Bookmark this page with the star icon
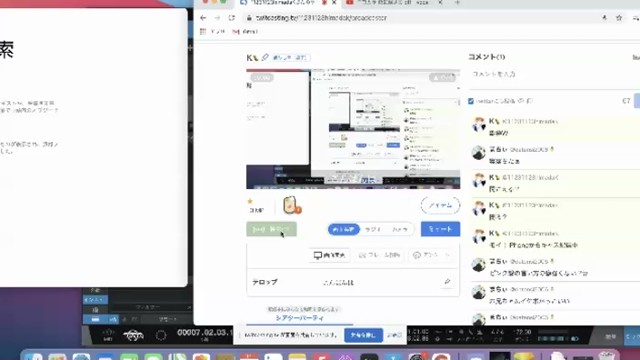The image size is (640, 360). (x=619, y=18)
